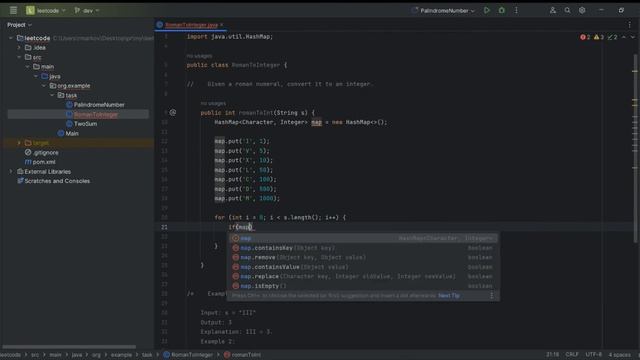Close the RomanToInteger.java tab
Image resolution: width=640 pixels, height=360 pixels.
[222, 25]
